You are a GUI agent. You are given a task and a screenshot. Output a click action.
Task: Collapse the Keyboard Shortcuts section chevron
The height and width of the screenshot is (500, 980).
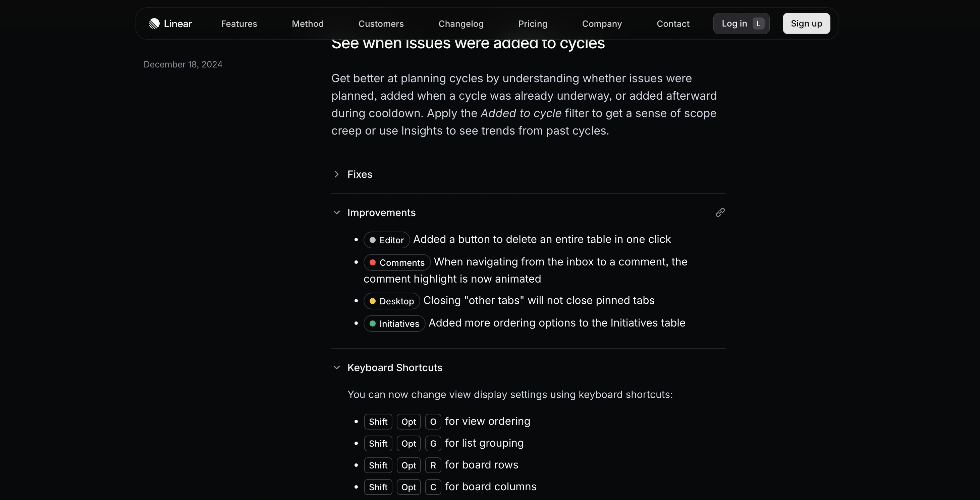336,367
